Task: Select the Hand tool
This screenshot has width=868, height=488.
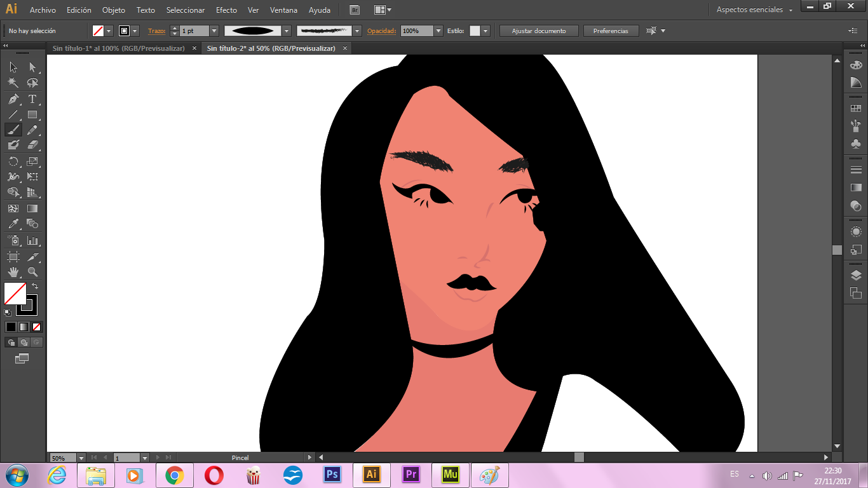Action: pos(13,272)
